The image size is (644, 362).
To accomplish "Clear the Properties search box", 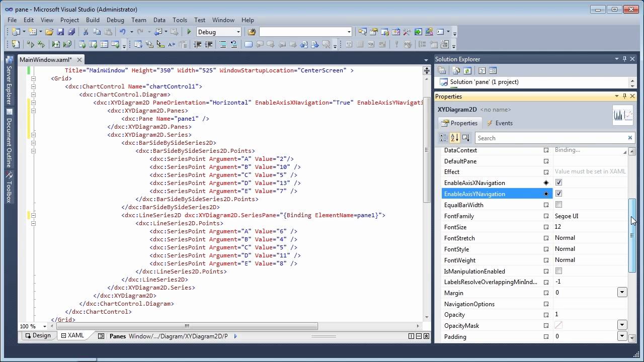I will (629, 138).
